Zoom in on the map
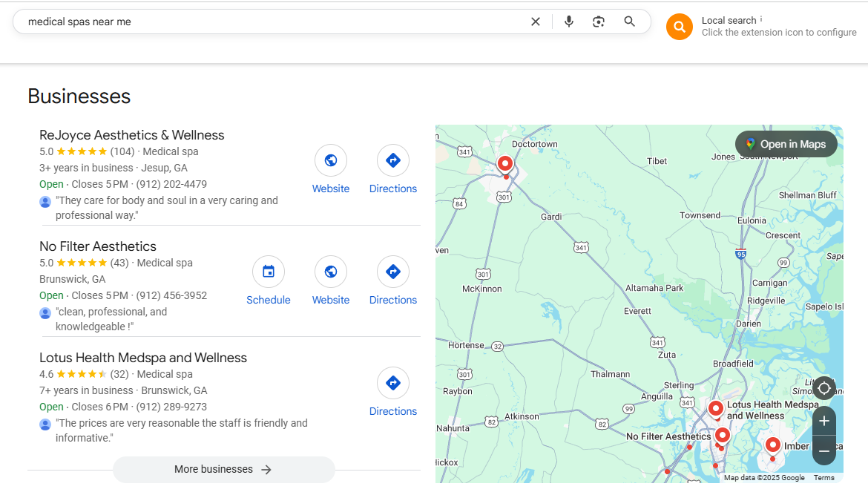The width and height of the screenshot is (868, 495). (824, 422)
